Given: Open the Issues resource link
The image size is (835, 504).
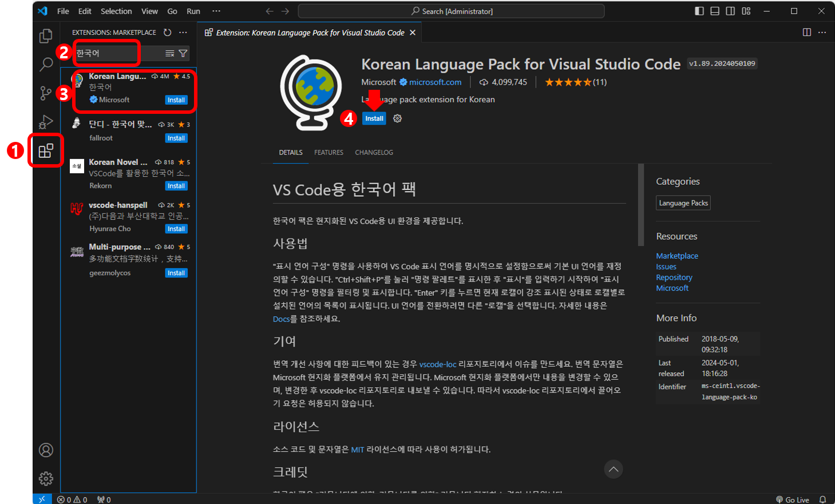Looking at the screenshot, I should coord(666,267).
